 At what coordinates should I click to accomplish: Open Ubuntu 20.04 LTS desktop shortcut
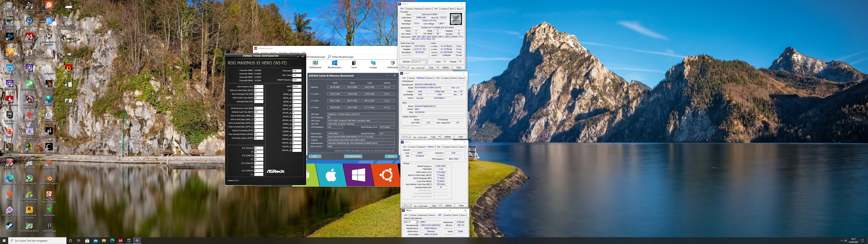click(x=49, y=7)
